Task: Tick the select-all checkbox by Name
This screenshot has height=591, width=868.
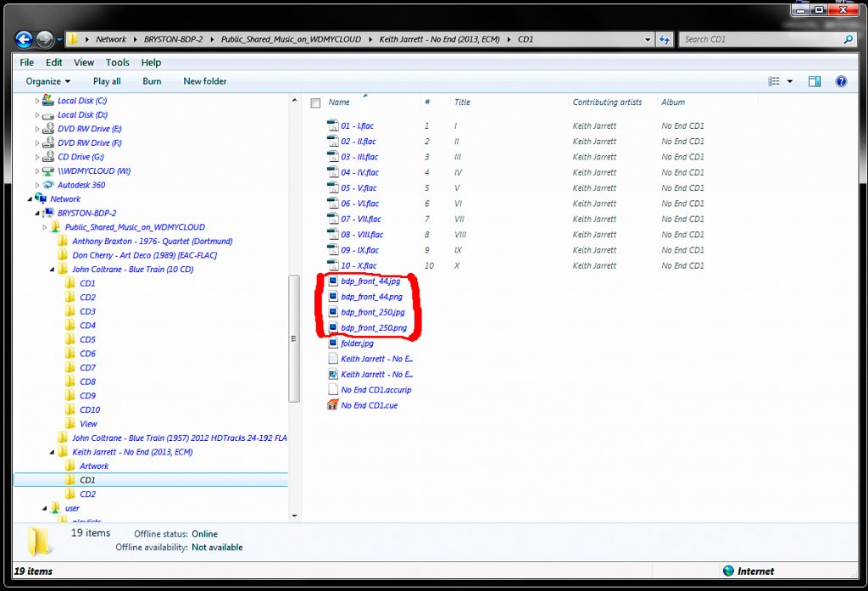Action: click(x=315, y=103)
